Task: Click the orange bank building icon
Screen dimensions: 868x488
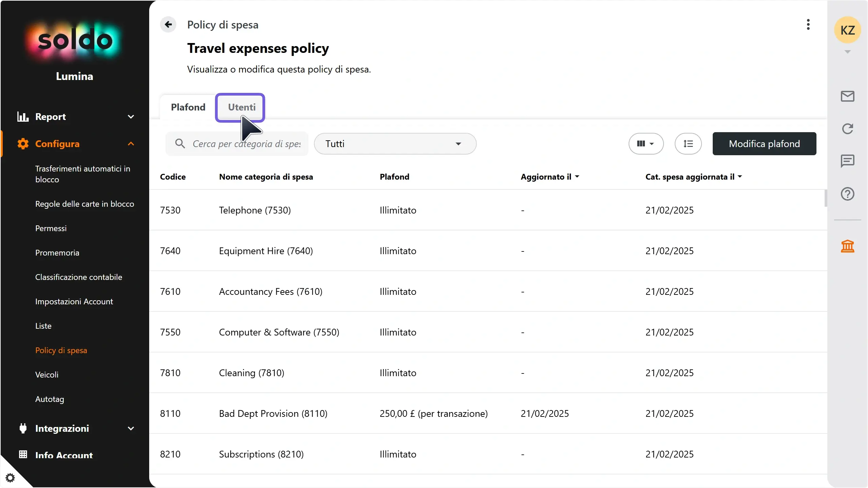Action: click(x=847, y=246)
